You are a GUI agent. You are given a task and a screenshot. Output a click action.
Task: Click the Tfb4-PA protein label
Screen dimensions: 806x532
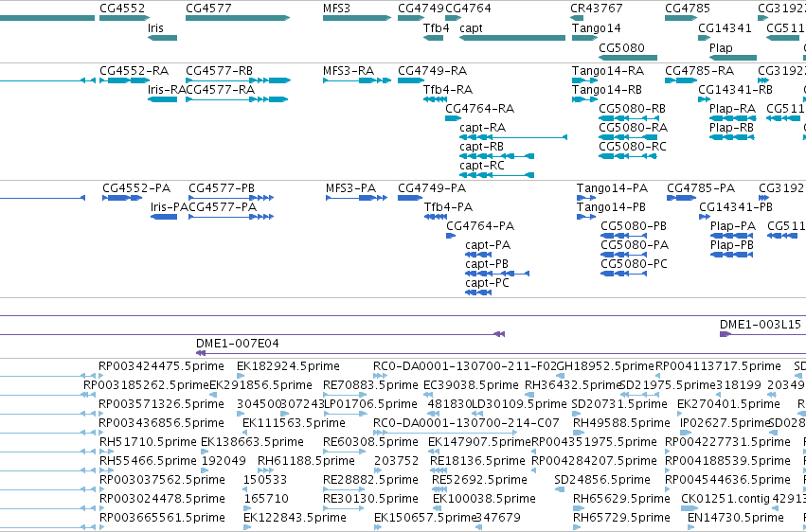click(448, 207)
